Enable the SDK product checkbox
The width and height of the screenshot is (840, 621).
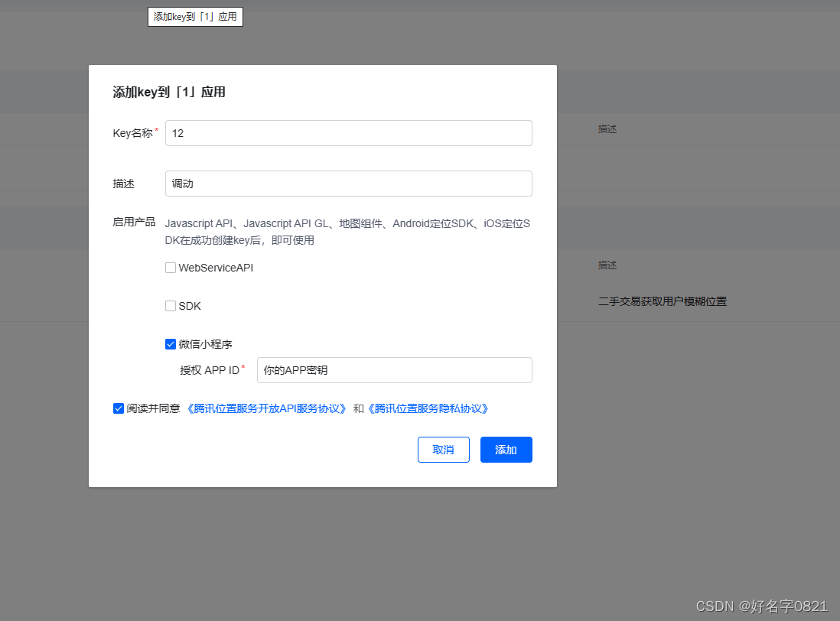(170, 305)
